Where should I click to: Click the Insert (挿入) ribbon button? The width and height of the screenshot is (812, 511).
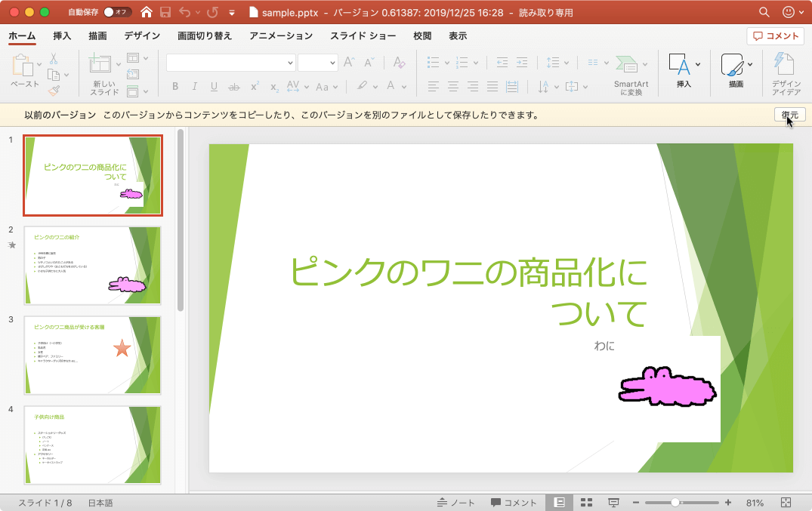click(684, 70)
